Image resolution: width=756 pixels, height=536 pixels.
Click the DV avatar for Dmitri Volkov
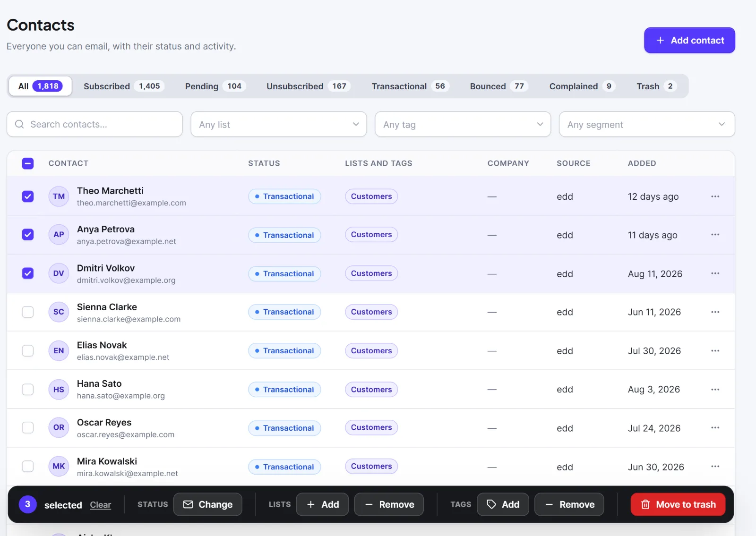59,273
